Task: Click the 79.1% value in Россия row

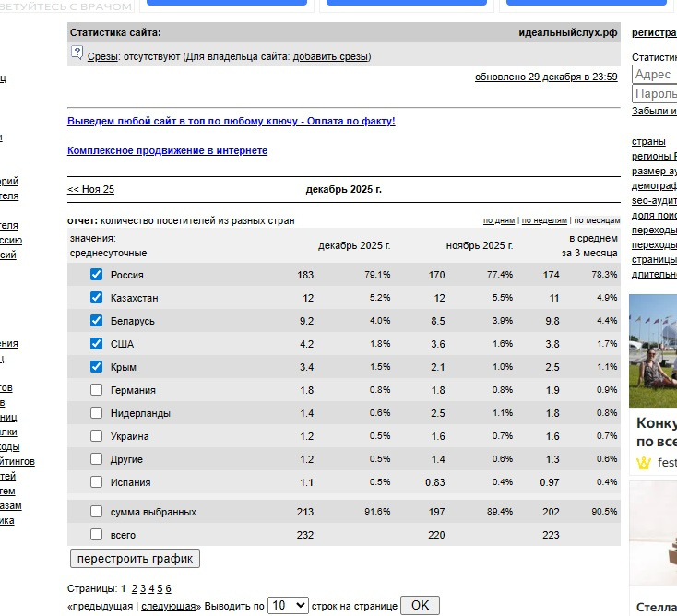Action: coord(377,275)
